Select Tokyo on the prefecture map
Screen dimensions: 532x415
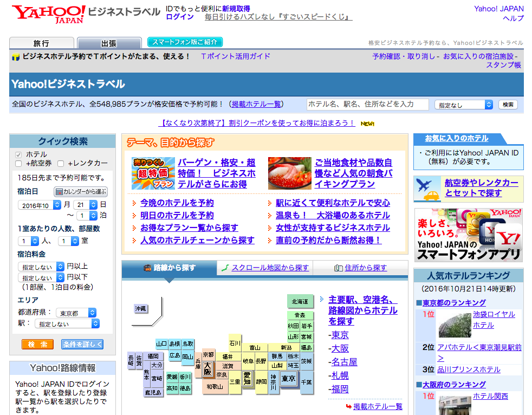[288, 379]
